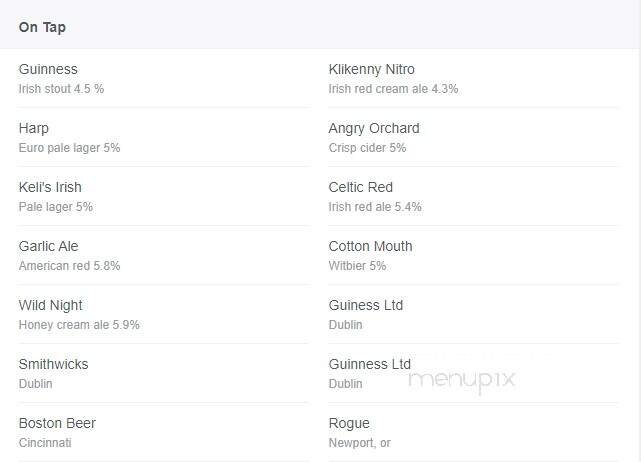Click the Newport, or location text
This screenshot has height=462, width=641.
click(x=359, y=443)
